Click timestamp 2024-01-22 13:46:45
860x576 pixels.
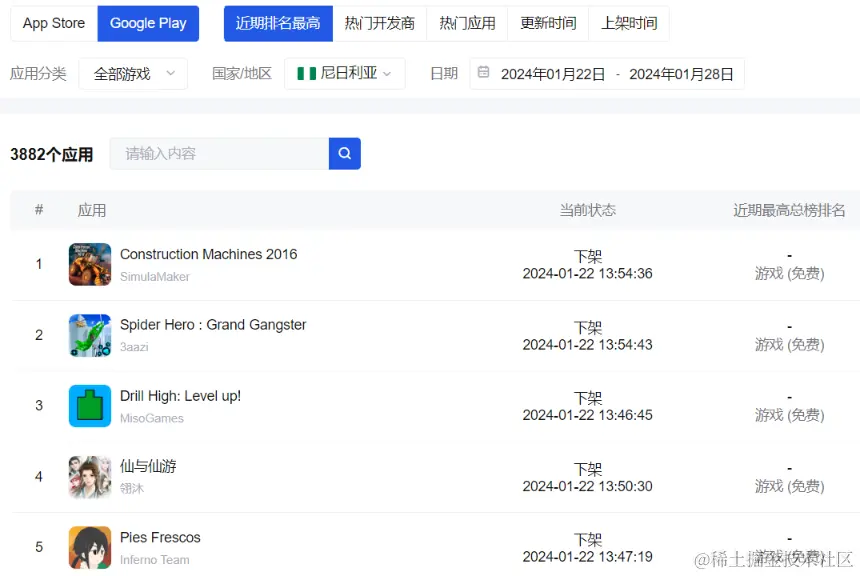(587, 415)
